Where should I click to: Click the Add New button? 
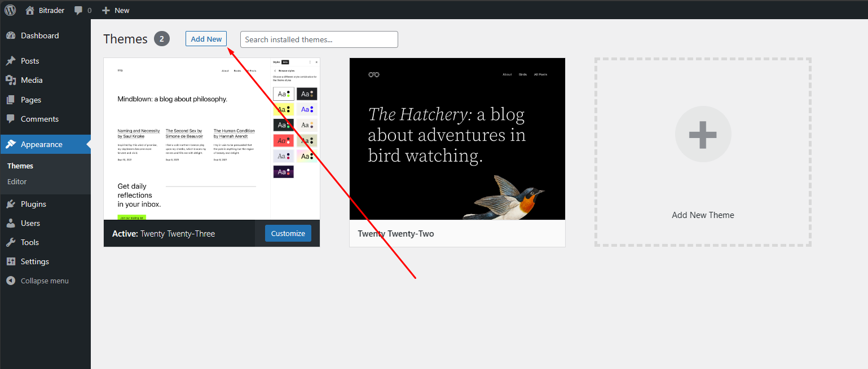pyautogui.click(x=206, y=39)
